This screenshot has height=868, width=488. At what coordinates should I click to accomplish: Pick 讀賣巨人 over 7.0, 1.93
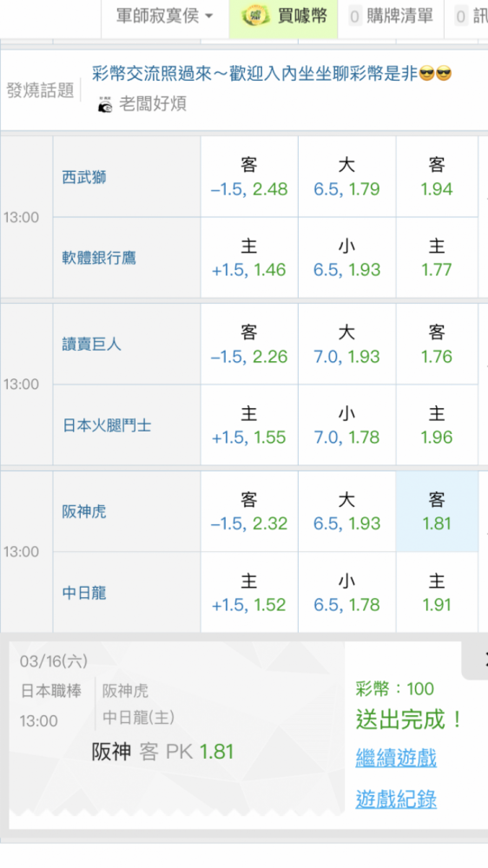pyautogui.click(x=346, y=344)
